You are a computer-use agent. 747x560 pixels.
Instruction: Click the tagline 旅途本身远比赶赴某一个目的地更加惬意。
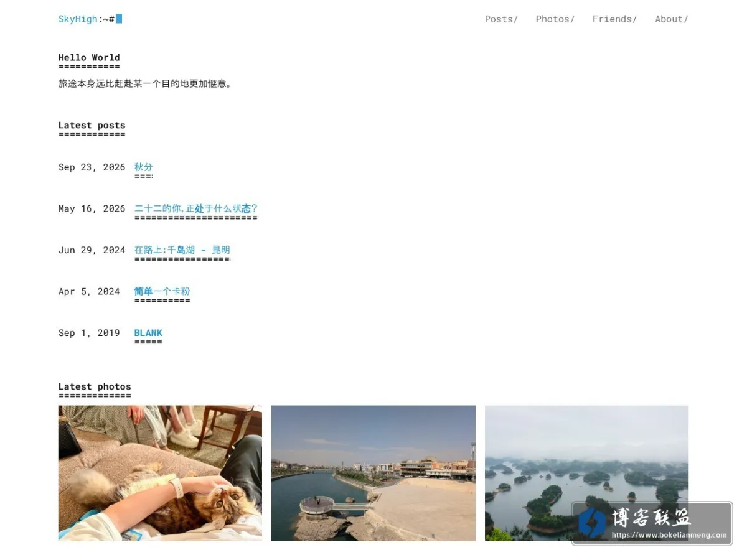(x=145, y=83)
